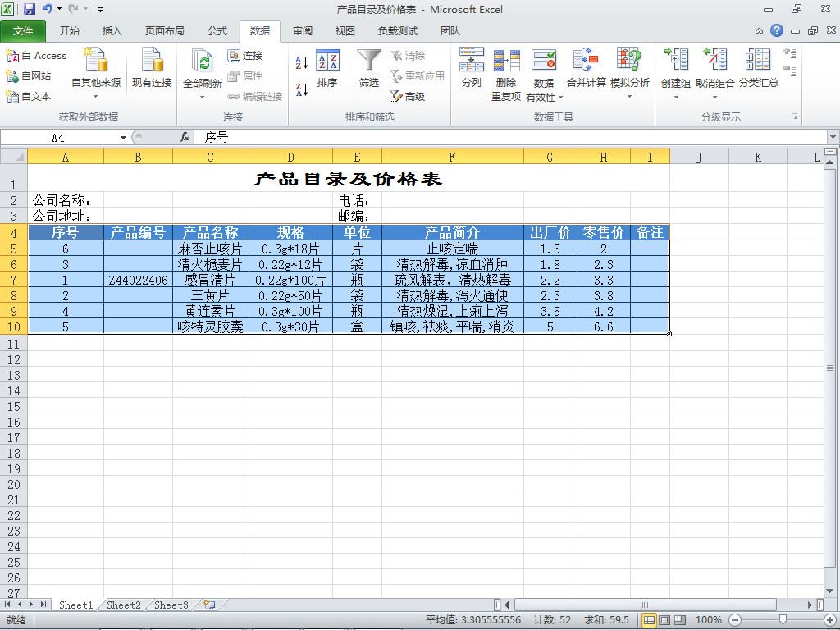Select cell containing Z44022406
The height and width of the screenshot is (630, 840).
(138, 280)
